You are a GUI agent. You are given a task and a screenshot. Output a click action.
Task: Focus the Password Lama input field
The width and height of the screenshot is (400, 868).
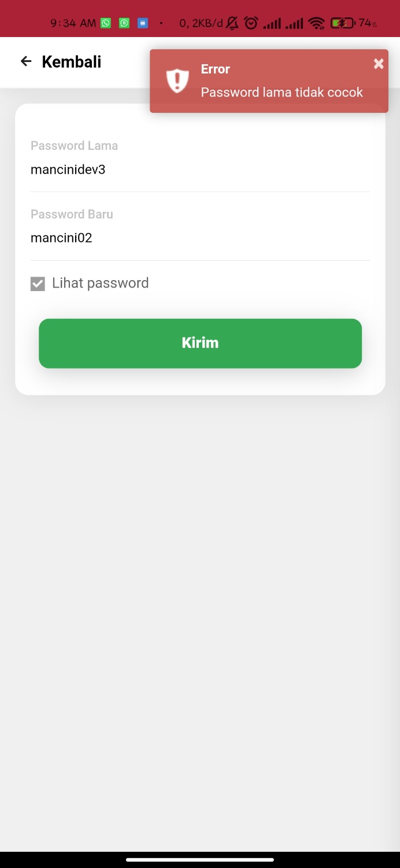click(199, 170)
